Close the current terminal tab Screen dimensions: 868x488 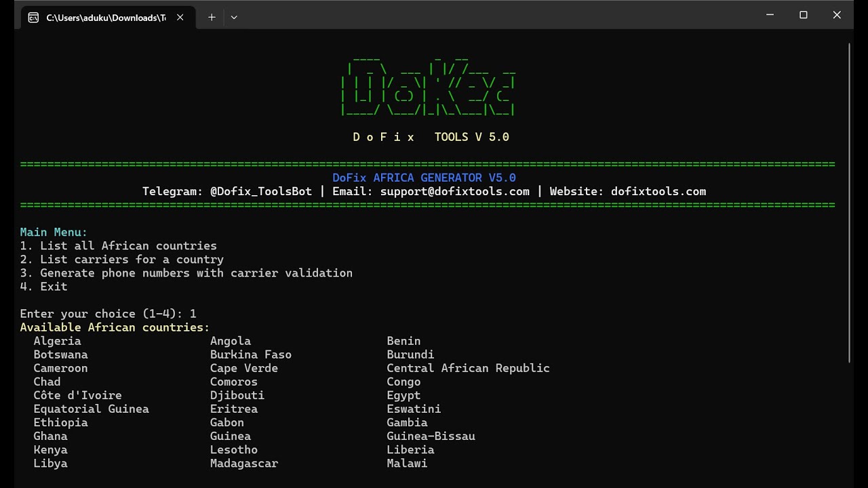(180, 18)
